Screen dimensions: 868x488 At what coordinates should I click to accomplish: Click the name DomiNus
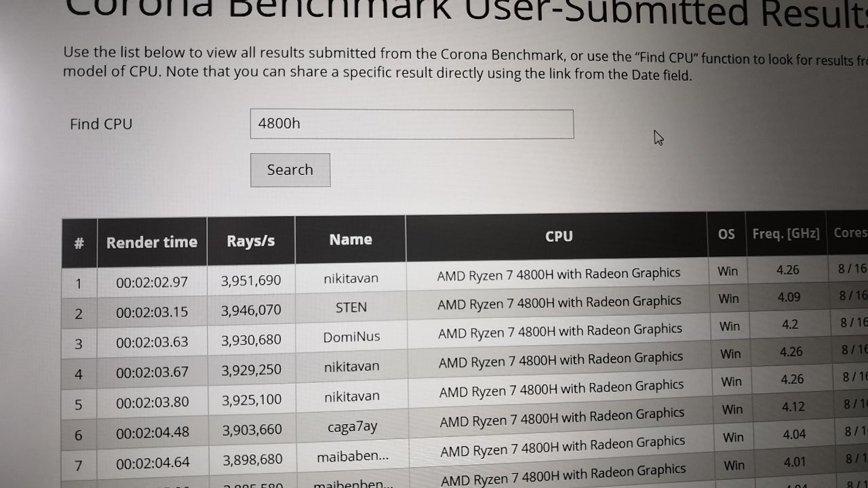(x=351, y=337)
